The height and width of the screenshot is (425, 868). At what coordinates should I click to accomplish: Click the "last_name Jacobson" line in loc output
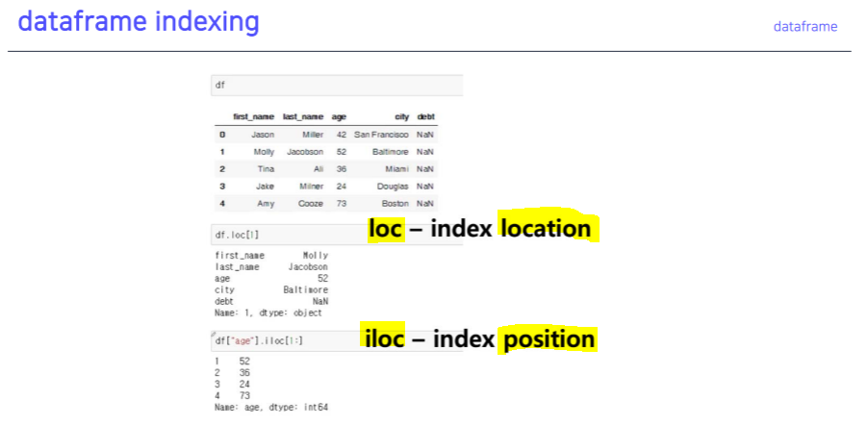(271, 267)
